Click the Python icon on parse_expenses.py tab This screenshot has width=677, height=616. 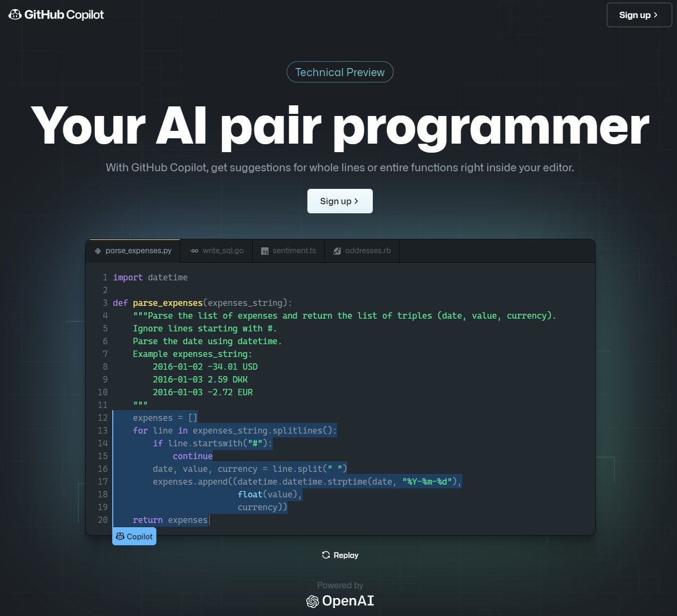98,251
